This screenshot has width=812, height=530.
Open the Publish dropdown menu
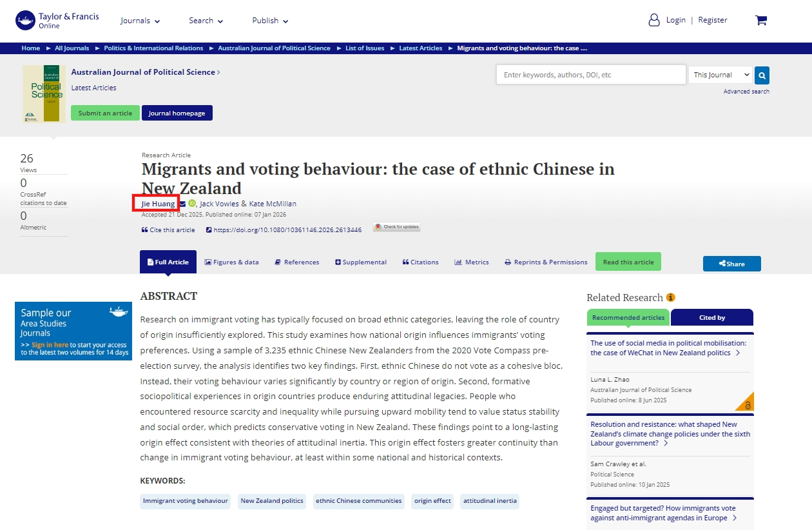coord(270,21)
